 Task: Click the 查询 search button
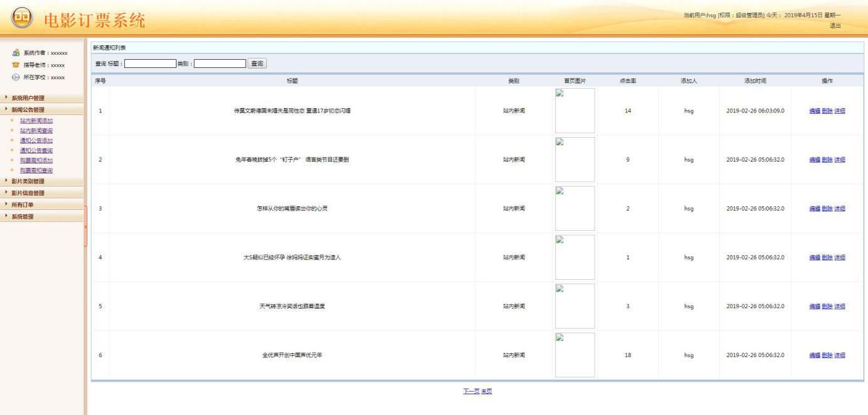(257, 64)
